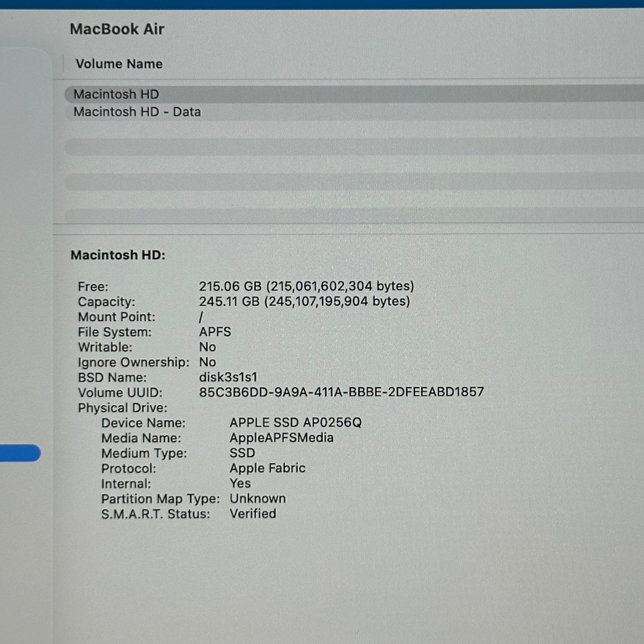
Task: Click the blue highlighted sidebar item
Action: point(19,453)
